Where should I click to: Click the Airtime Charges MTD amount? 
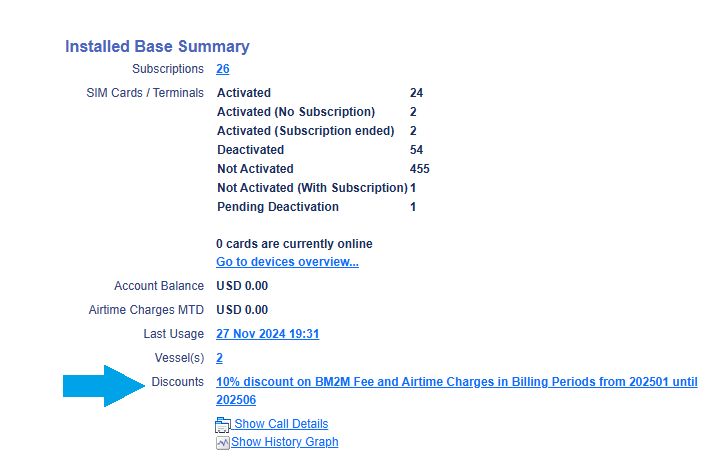(x=242, y=310)
